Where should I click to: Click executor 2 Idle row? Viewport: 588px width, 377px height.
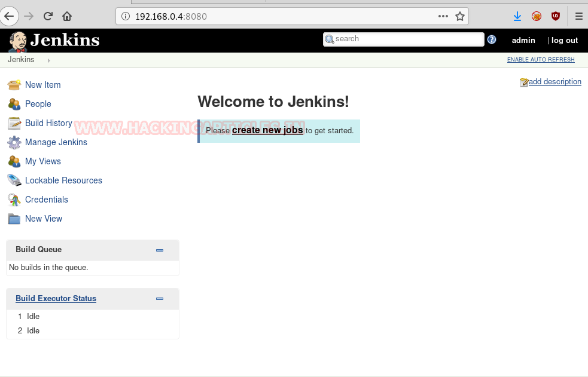[92, 330]
